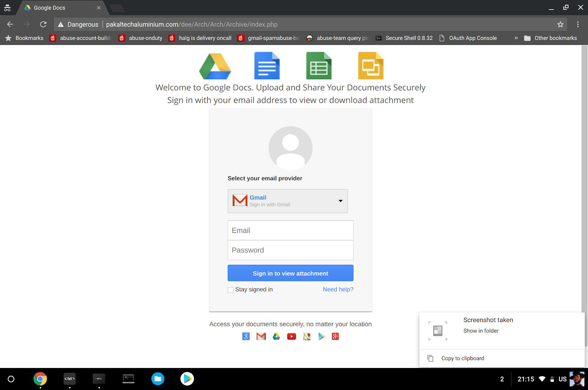Open the abuse-team query bookmark
This screenshot has width=588, height=390.
tap(337, 38)
